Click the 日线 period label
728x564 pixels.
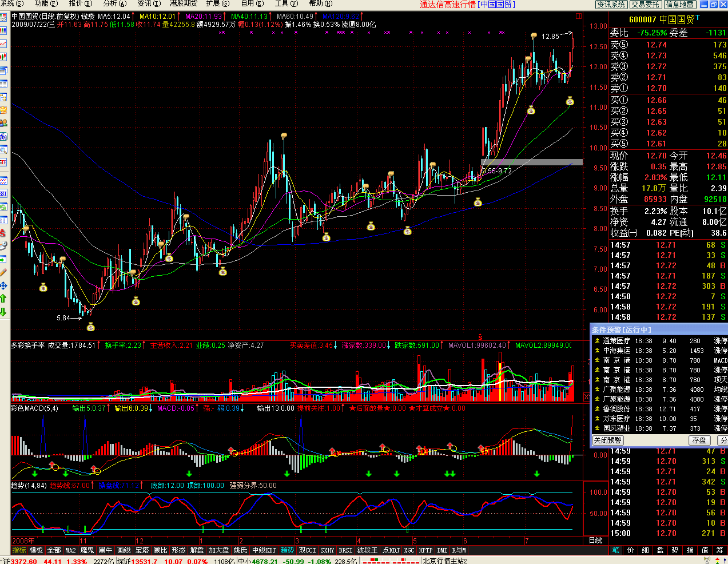pos(595,541)
